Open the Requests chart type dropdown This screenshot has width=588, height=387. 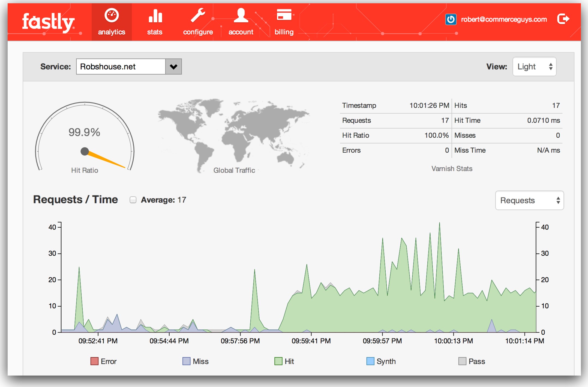click(x=529, y=201)
